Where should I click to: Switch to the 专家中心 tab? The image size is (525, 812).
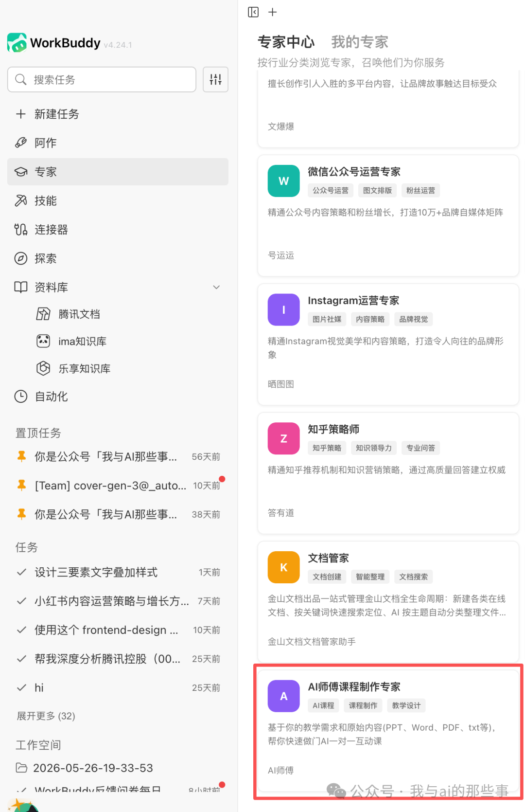point(286,42)
